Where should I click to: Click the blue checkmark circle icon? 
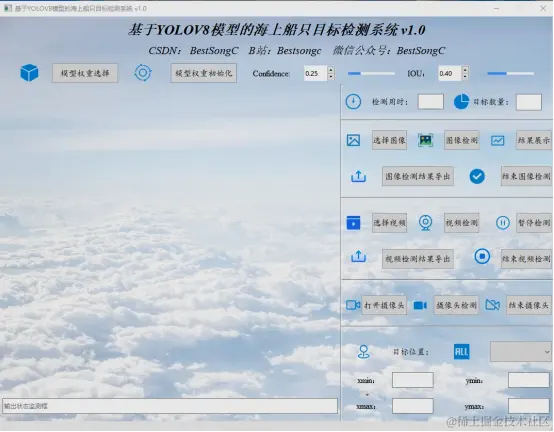477,176
